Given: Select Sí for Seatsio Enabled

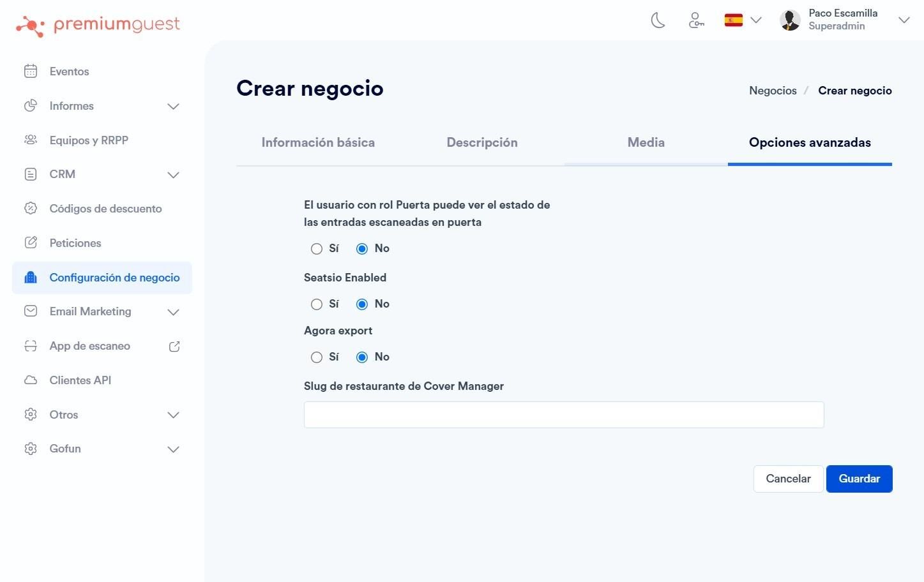Looking at the screenshot, I should pos(317,304).
